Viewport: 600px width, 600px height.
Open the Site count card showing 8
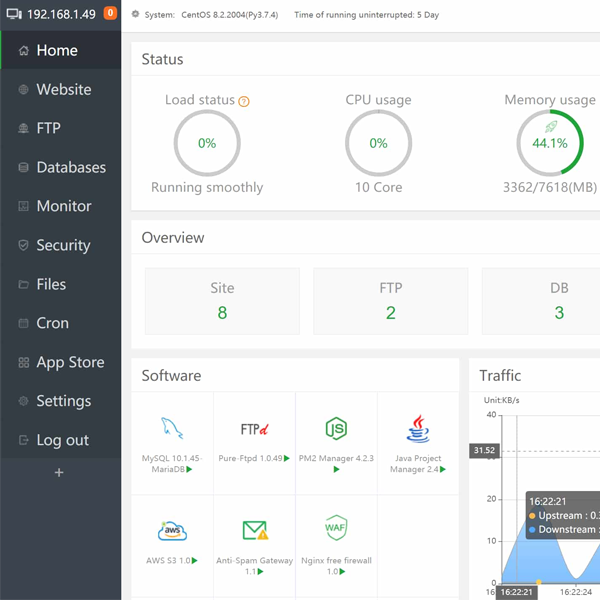[x=222, y=301]
